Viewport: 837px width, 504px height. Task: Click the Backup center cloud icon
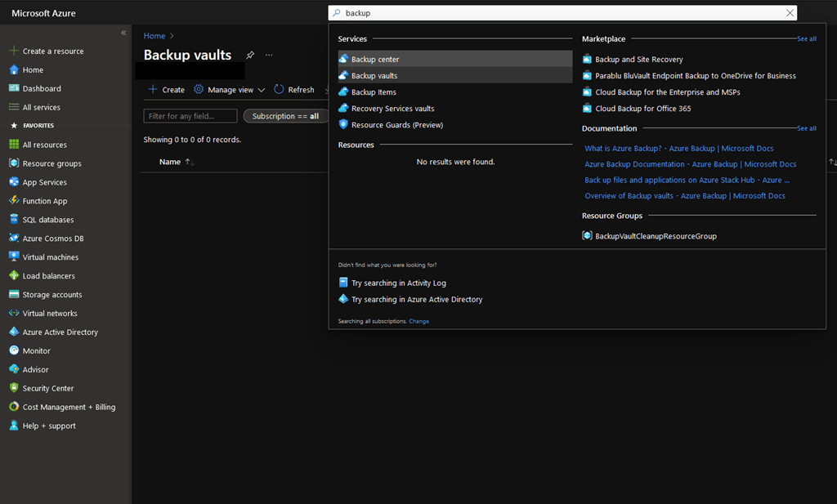tap(343, 59)
